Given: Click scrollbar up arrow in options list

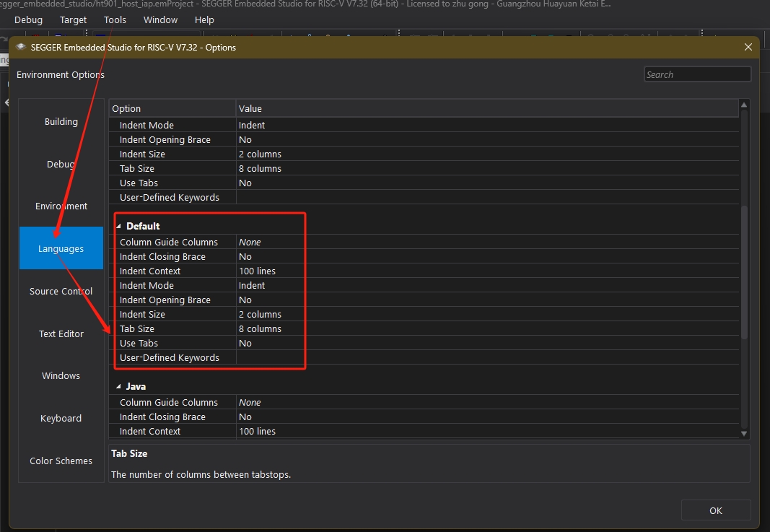Looking at the screenshot, I should click(744, 105).
